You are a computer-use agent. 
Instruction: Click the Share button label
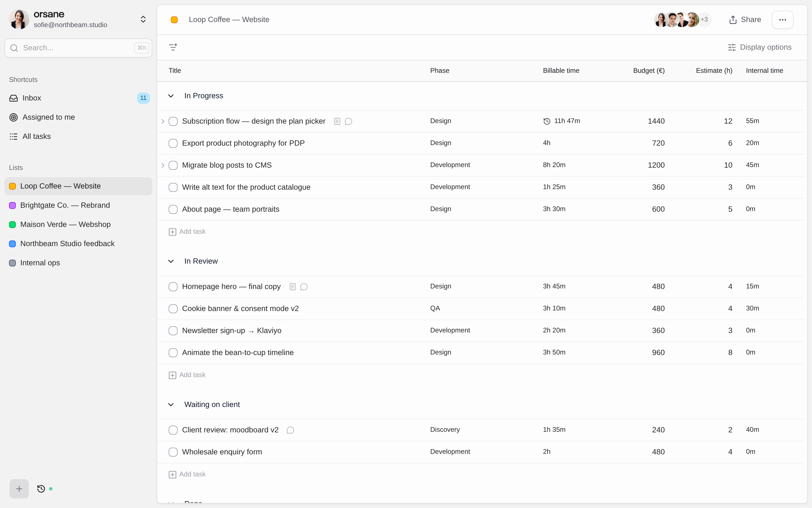pos(751,19)
